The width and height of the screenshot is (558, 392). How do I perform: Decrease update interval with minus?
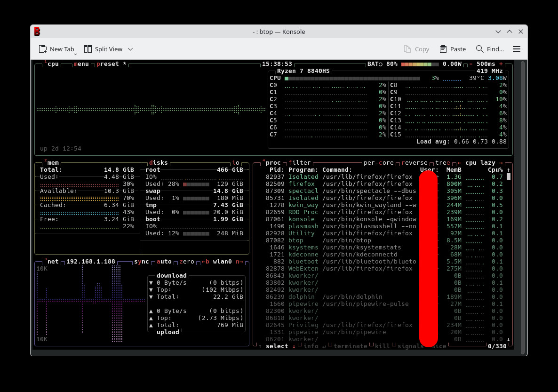click(x=471, y=64)
